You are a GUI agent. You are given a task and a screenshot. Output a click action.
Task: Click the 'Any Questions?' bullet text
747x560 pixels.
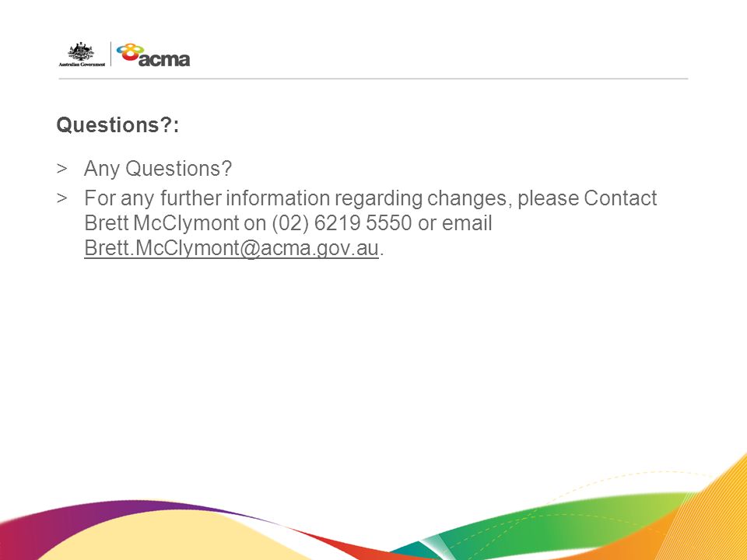[158, 169]
